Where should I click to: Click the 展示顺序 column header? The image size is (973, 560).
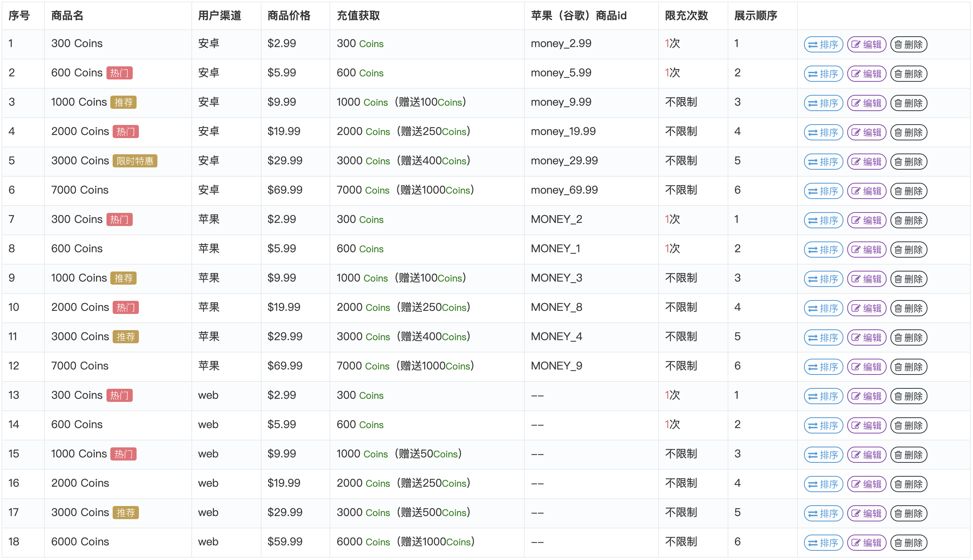pos(755,15)
